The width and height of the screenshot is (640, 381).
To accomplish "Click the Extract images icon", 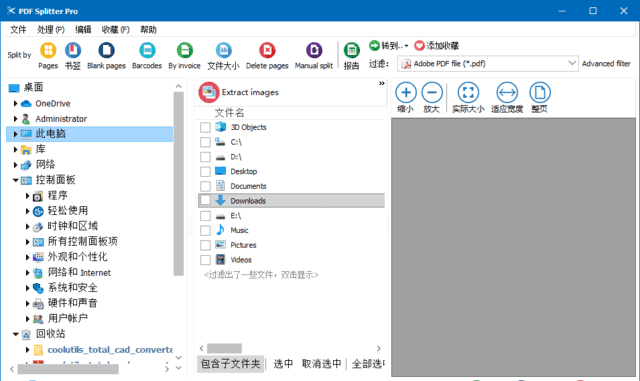I will (x=209, y=92).
